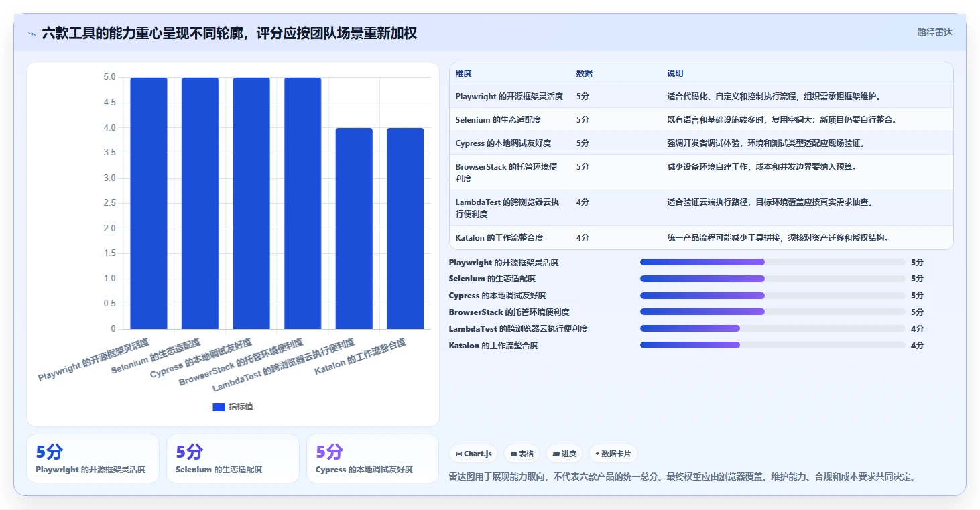Click the Chart.js tag chip
This screenshot has height=510, width=980.
[474, 454]
